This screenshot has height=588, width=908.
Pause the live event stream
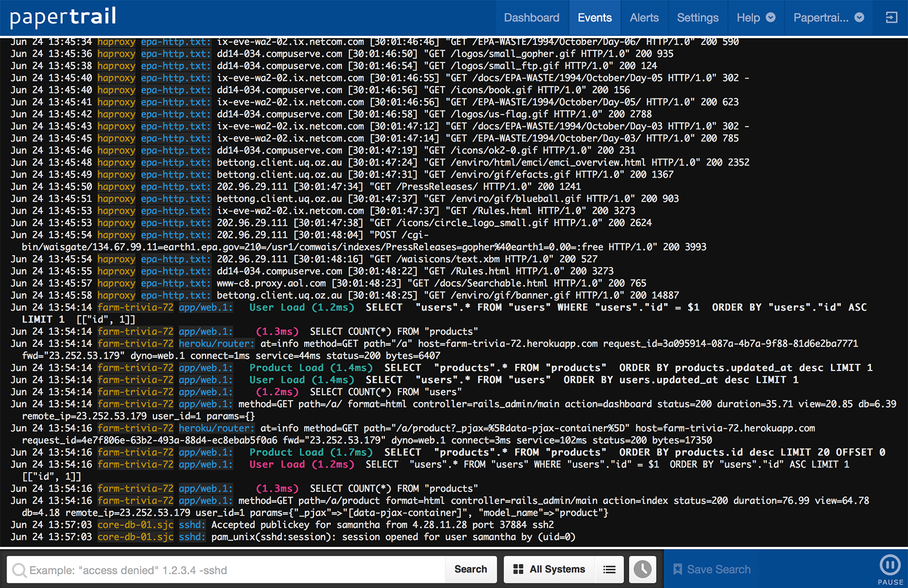(x=890, y=565)
